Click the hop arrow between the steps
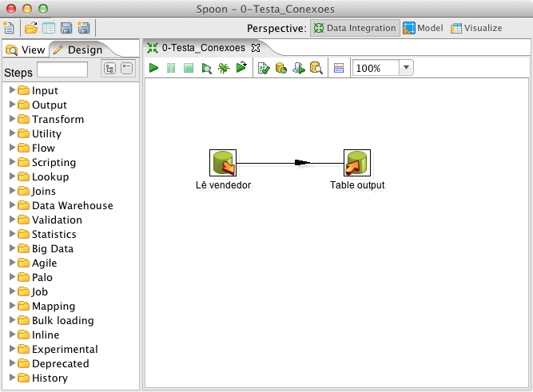The image size is (533, 392). (x=301, y=163)
